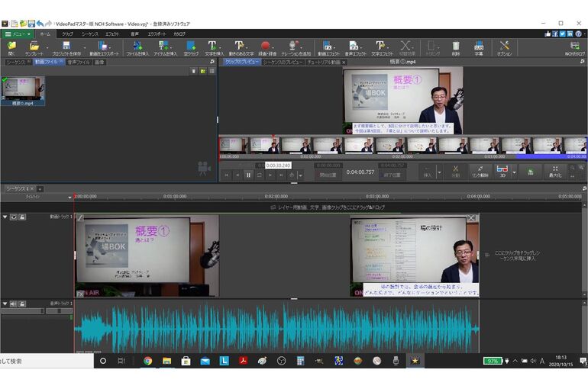
Task: Switch to the 音声 ribbon tab
Action: 134,34
